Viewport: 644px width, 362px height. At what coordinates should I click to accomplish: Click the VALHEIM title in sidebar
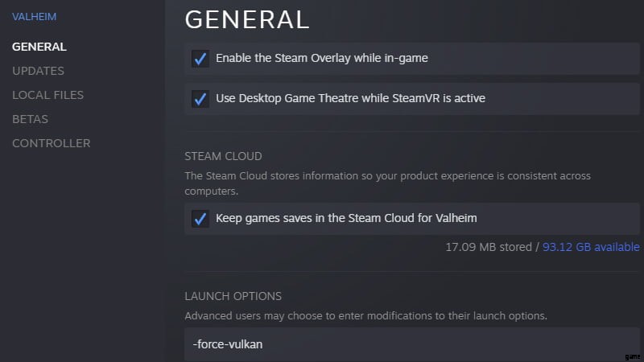pyautogui.click(x=35, y=16)
